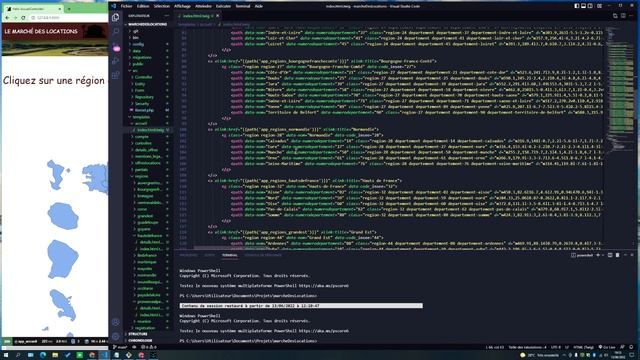Open the Aide menu
640x360 pixels.
pos(259,6)
